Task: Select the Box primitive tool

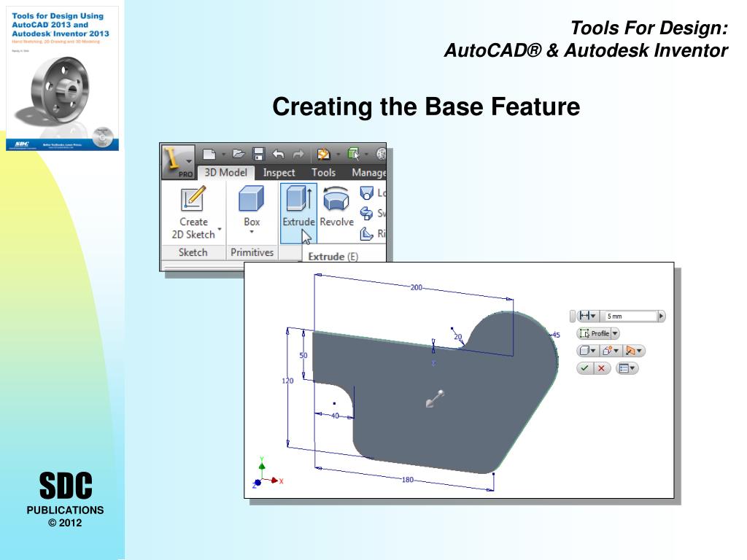Action: point(252,206)
